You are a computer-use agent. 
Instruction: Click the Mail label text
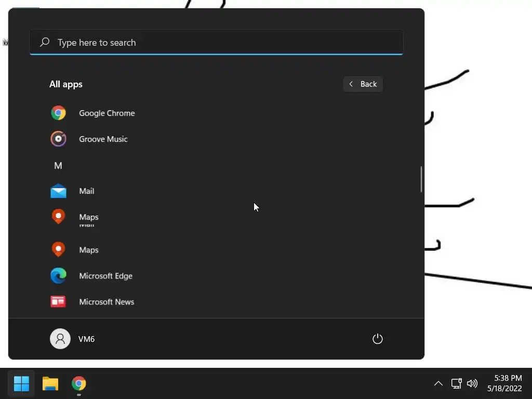click(x=87, y=191)
